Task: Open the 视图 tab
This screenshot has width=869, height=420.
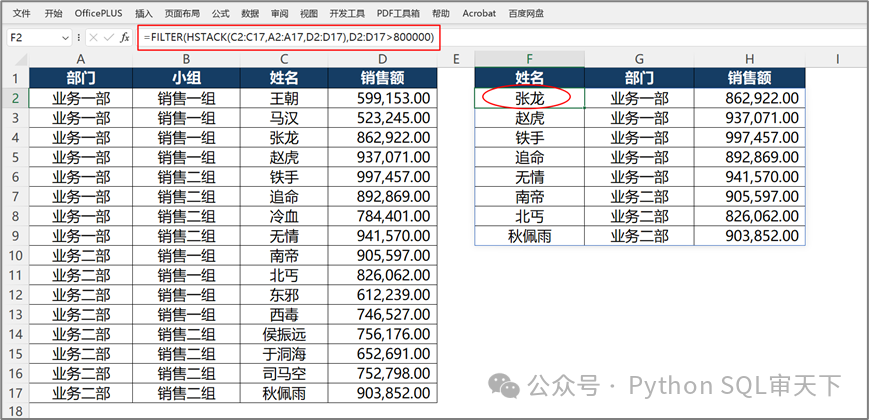Action: (x=309, y=13)
